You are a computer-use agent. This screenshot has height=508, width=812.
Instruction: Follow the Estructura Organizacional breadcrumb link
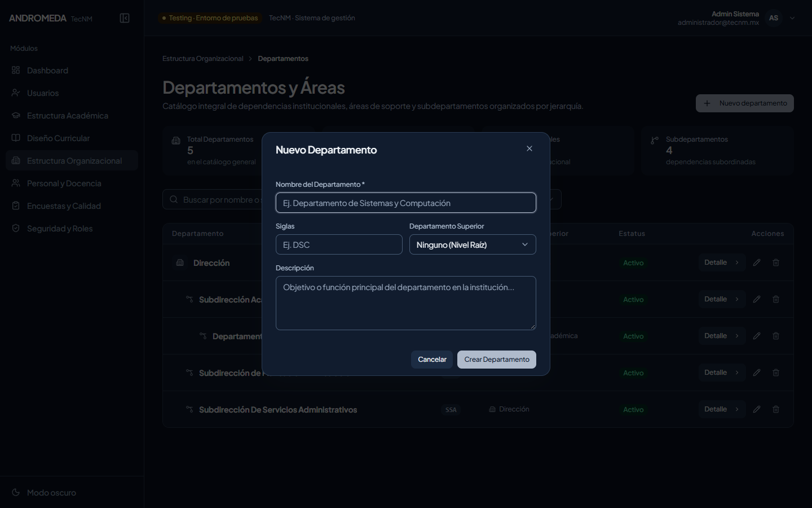click(203, 59)
